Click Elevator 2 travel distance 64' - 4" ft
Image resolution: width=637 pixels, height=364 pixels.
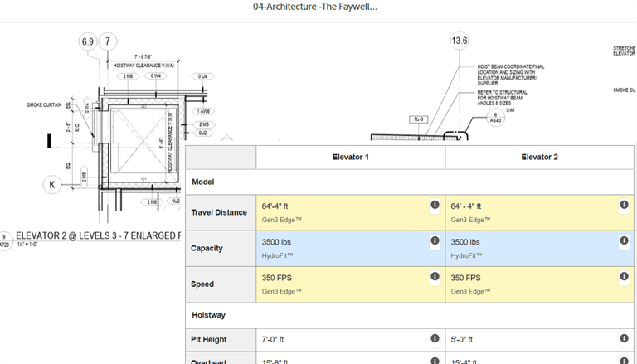[466, 206]
